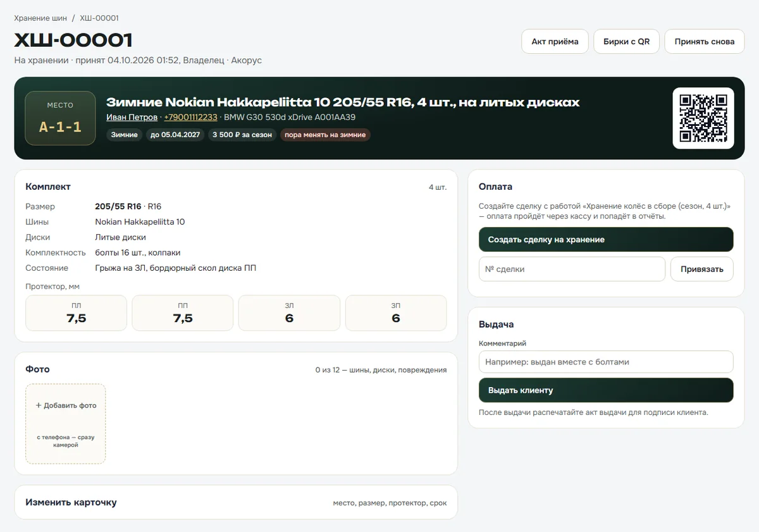The image size is (759, 532).
Task: Click the ЗЛ tread depth 6 card
Action: 289,313
